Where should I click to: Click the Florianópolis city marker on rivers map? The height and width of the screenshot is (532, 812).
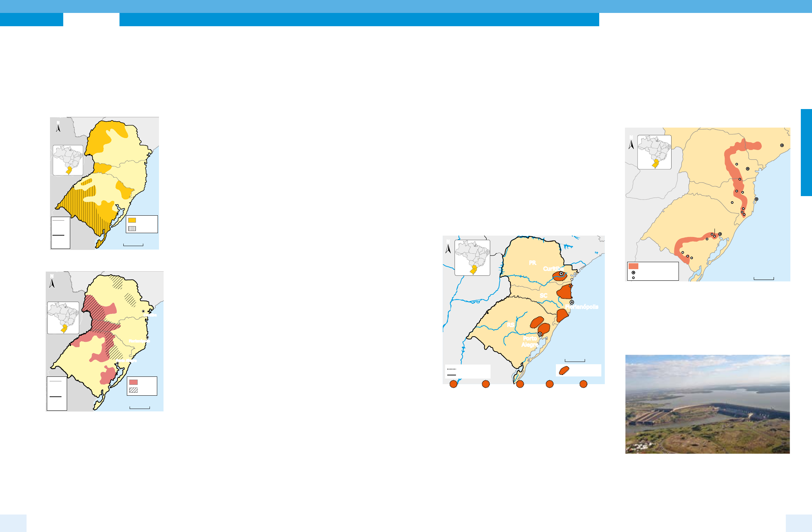572,302
